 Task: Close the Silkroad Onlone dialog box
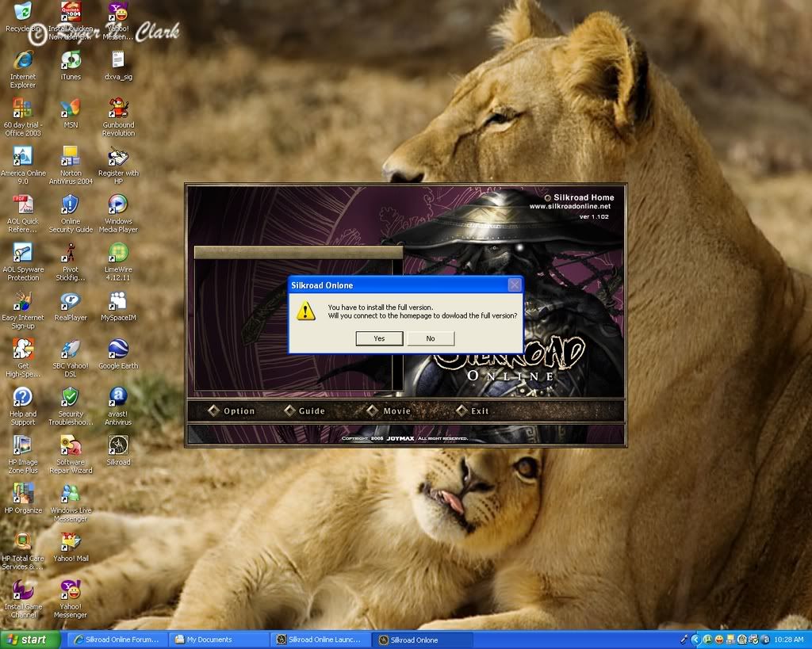coord(514,284)
